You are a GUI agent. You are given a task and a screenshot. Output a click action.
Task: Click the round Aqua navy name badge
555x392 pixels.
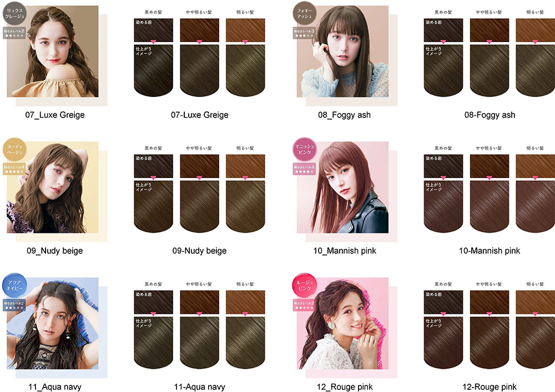pos(14,285)
